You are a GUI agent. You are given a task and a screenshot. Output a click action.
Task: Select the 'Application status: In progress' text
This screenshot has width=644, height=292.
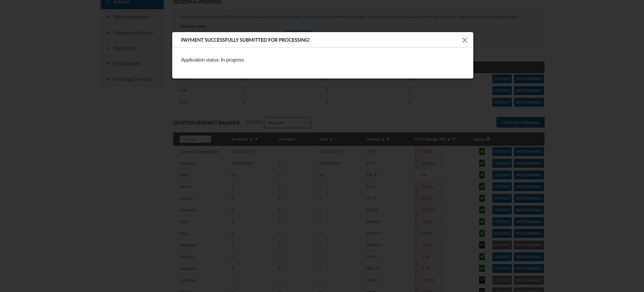(213, 60)
